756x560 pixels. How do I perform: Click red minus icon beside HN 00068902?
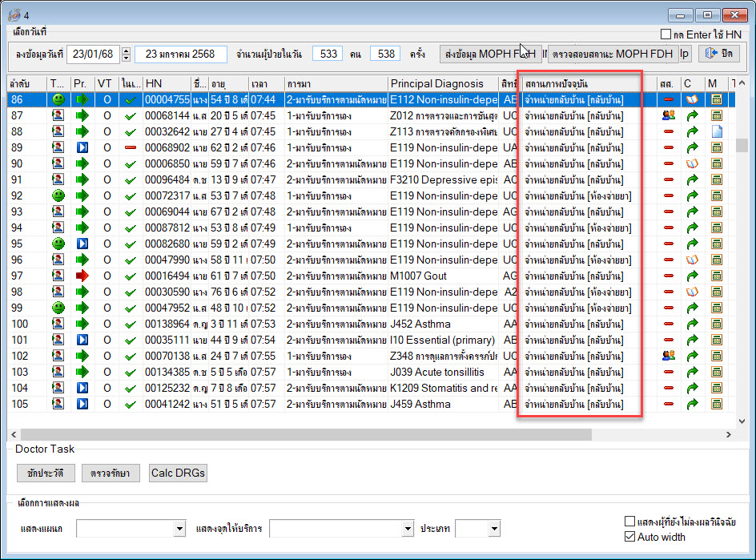[131, 147]
